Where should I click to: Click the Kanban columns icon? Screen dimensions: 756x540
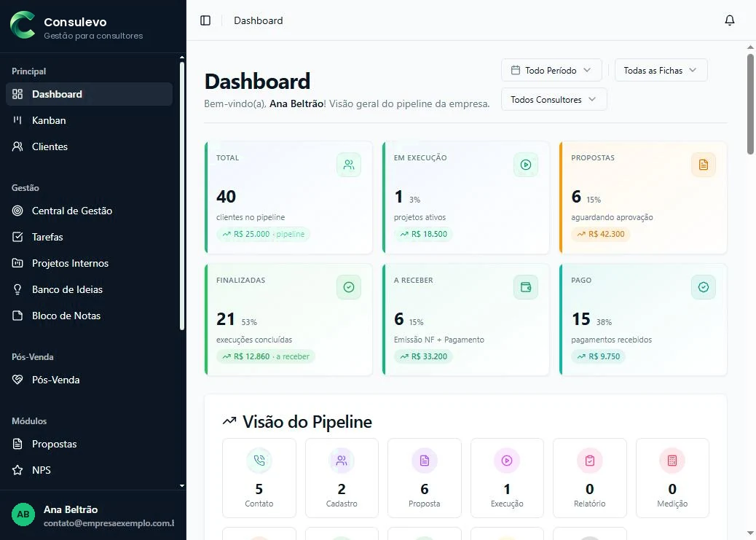pos(17,120)
